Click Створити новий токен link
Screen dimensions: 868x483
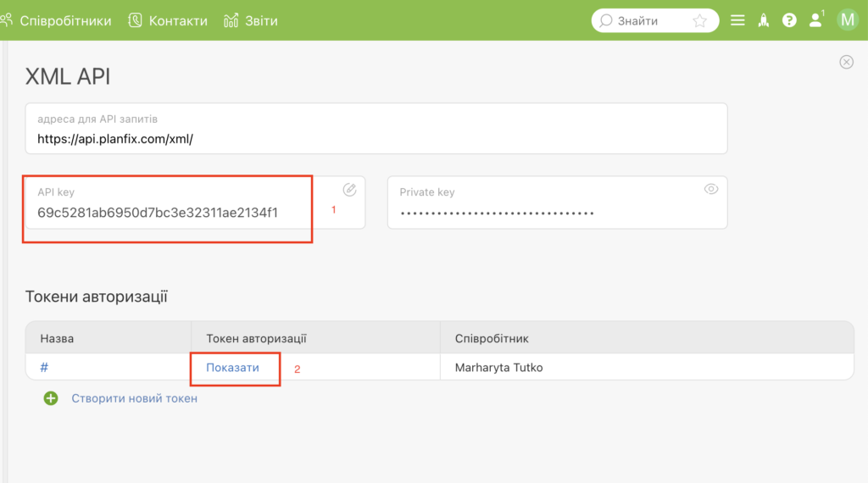coord(135,398)
